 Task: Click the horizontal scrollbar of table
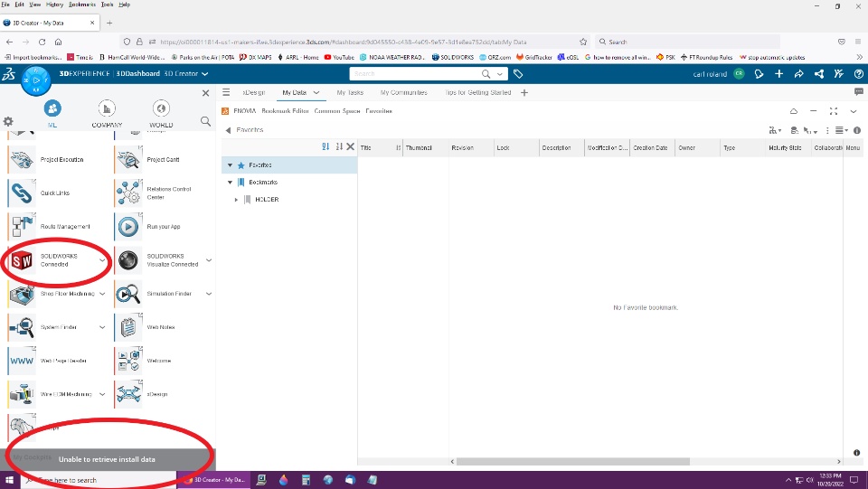pyautogui.click(x=573, y=461)
